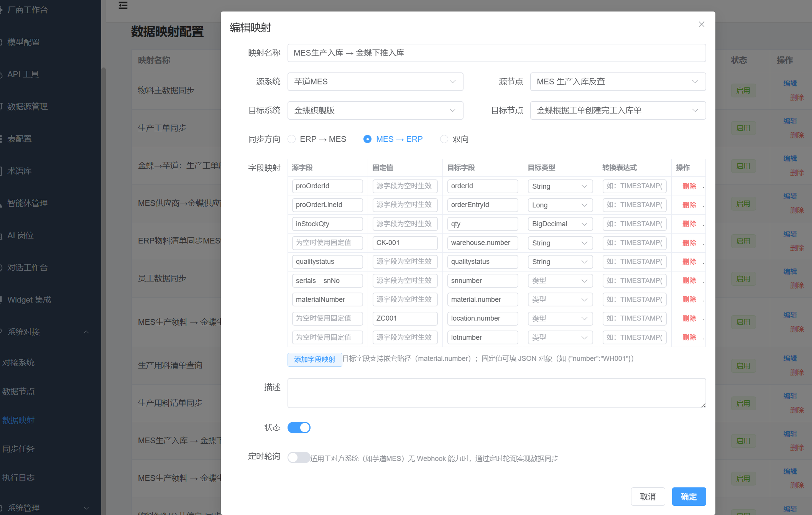Edit the 映射名称 input field
This screenshot has height=515, width=812.
(x=497, y=53)
